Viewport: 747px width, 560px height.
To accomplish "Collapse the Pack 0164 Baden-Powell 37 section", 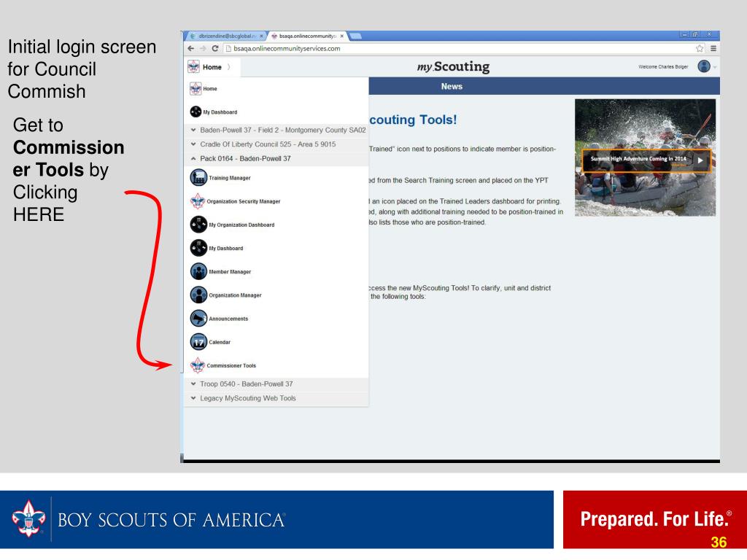I will tap(276, 158).
